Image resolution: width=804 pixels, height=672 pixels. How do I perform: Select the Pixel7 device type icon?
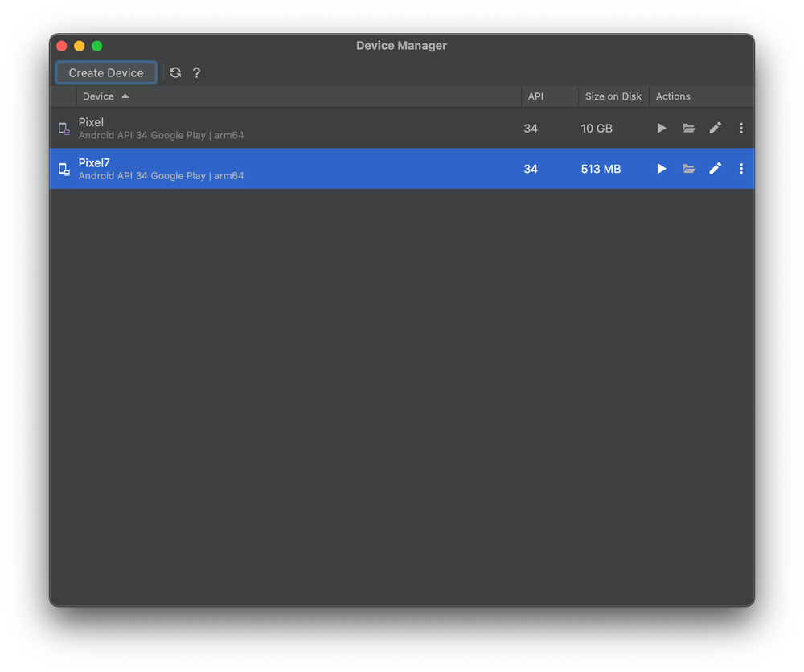(63, 169)
